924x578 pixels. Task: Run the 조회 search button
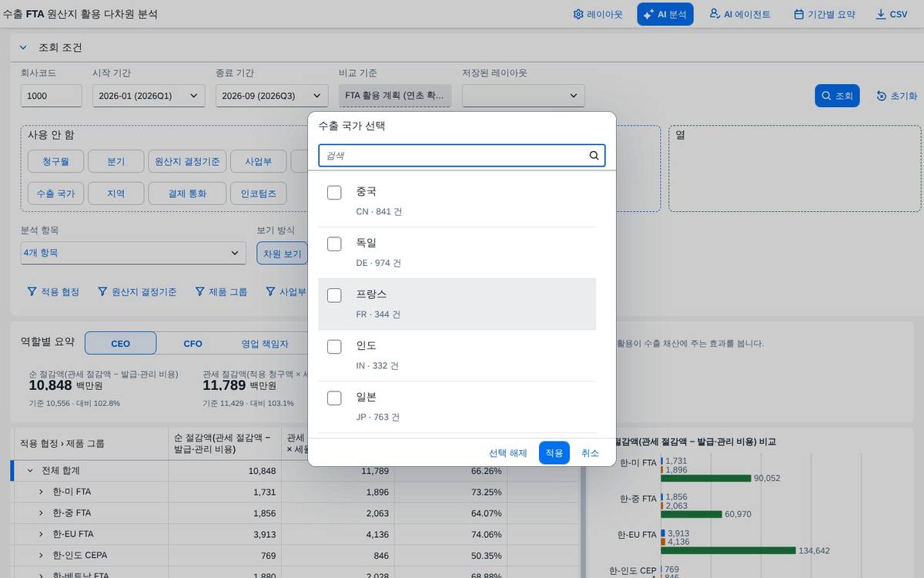coord(837,96)
